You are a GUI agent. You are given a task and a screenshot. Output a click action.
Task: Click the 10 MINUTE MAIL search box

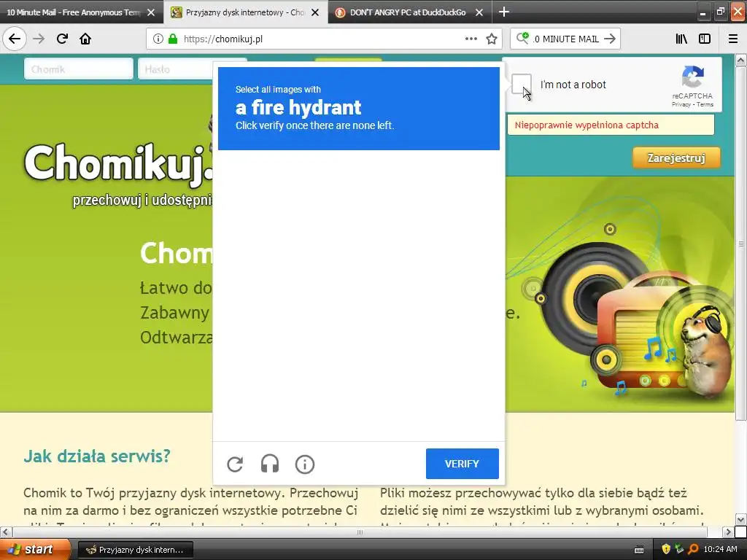[x=567, y=39]
